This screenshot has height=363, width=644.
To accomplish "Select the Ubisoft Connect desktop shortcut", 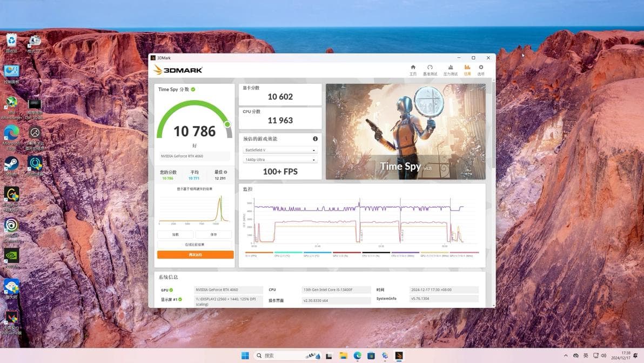I will [11, 230].
